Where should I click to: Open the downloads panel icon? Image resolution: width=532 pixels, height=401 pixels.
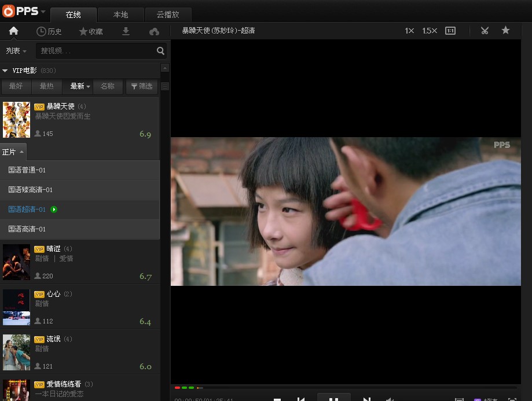tap(126, 31)
